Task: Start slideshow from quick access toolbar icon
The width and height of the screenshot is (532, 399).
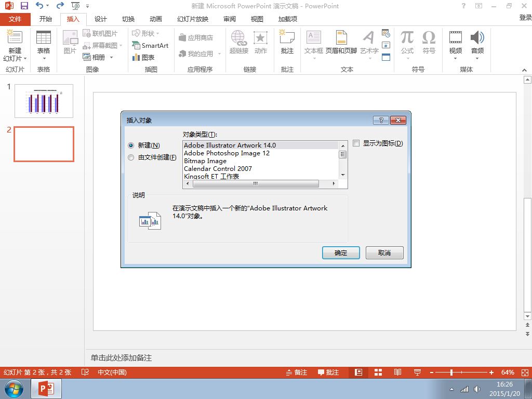Action: [75, 6]
